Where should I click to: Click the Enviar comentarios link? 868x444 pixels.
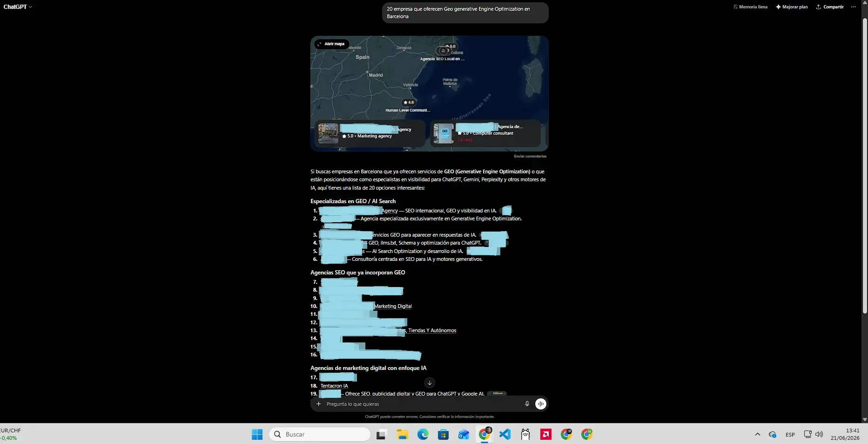tap(530, 156)
